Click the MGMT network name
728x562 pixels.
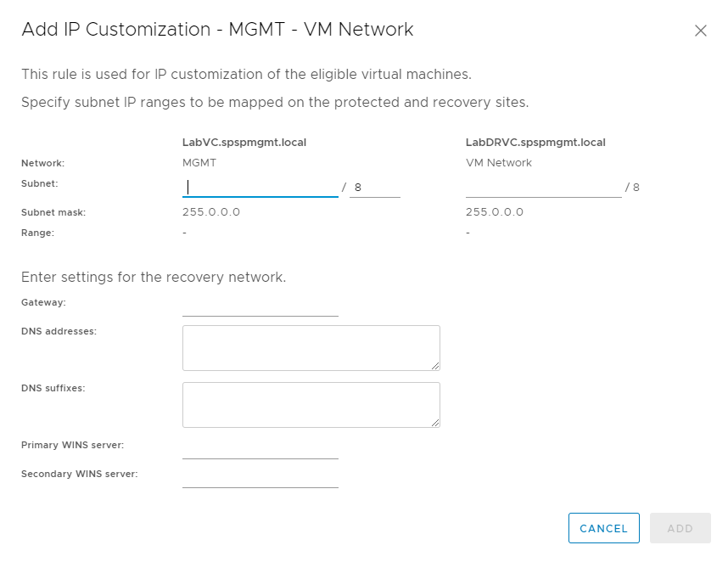[199, 163]
